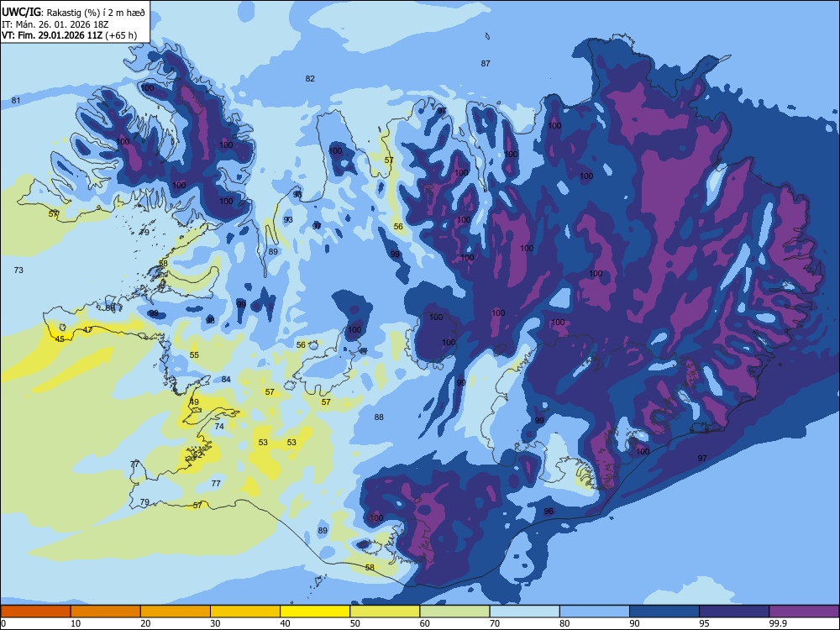Select the 30–40 golden legend swatch
840x630 pixels.
coord(245,612)
